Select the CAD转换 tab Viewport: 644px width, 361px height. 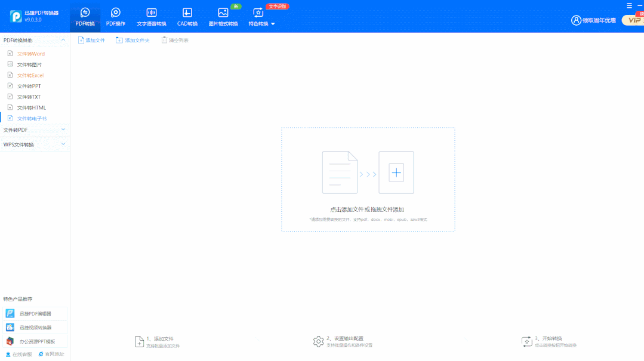click(187, 18)
